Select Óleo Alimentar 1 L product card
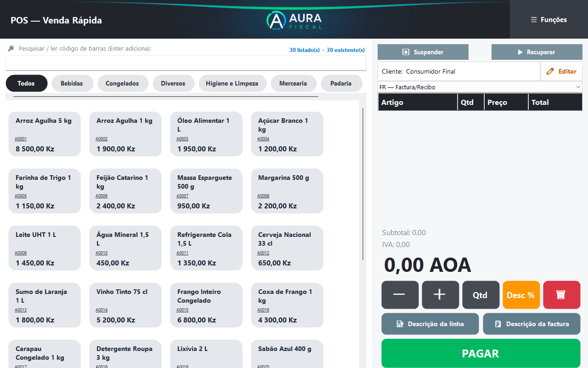The image size is (588, 368). coord(206,134)
